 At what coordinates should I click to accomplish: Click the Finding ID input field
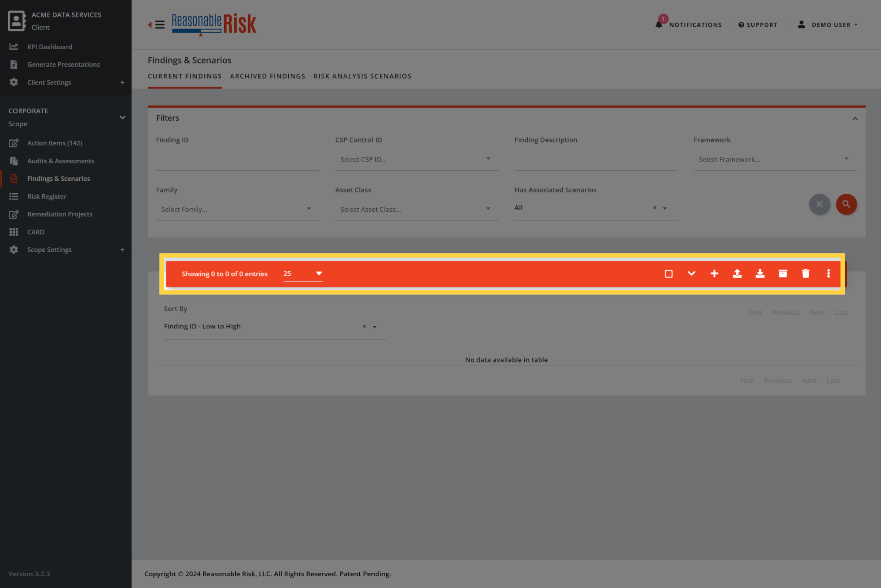click(237, 160)
